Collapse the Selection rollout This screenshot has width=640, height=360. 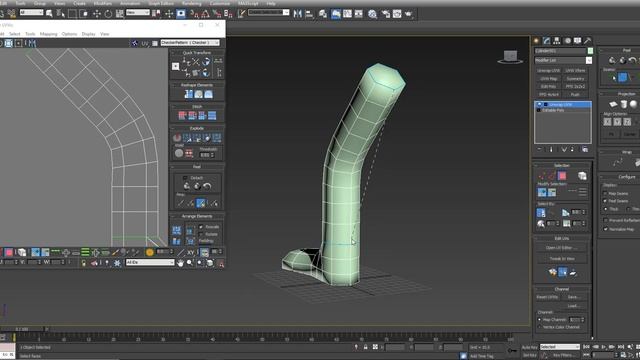pyautogui.click(x=562, y=165)
